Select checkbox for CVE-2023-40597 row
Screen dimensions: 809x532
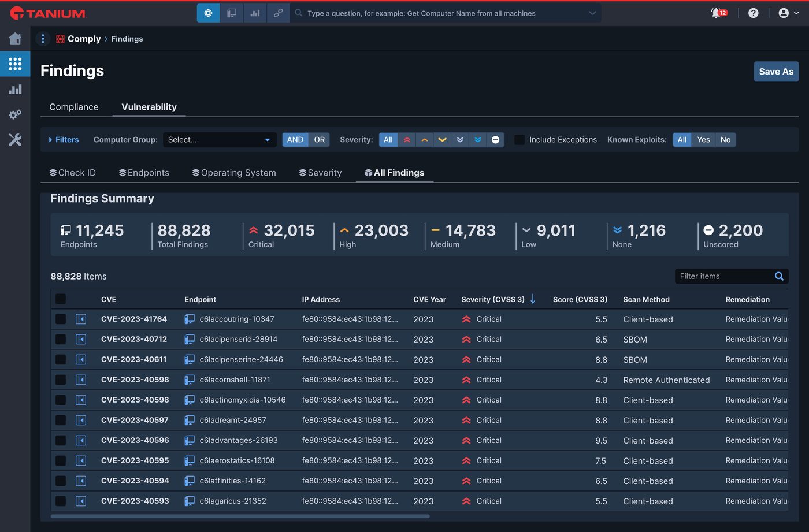pyautogui.click(x=61, y=420)
